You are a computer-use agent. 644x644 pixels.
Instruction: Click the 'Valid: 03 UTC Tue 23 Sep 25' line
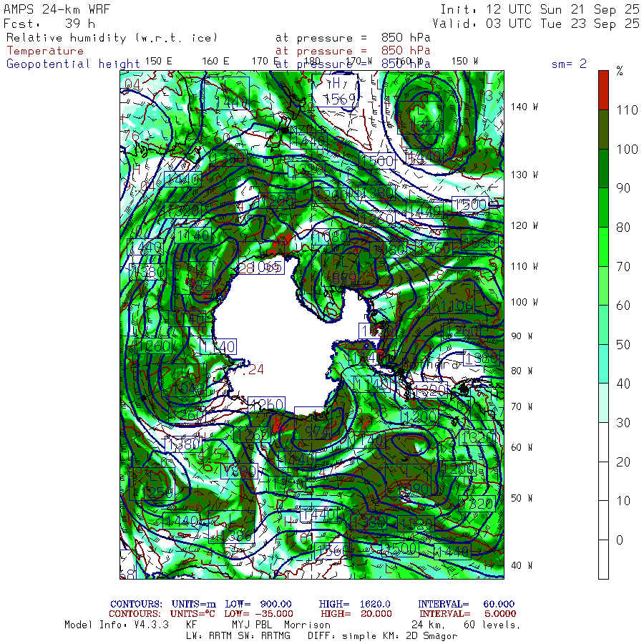(x=536, y=24)
